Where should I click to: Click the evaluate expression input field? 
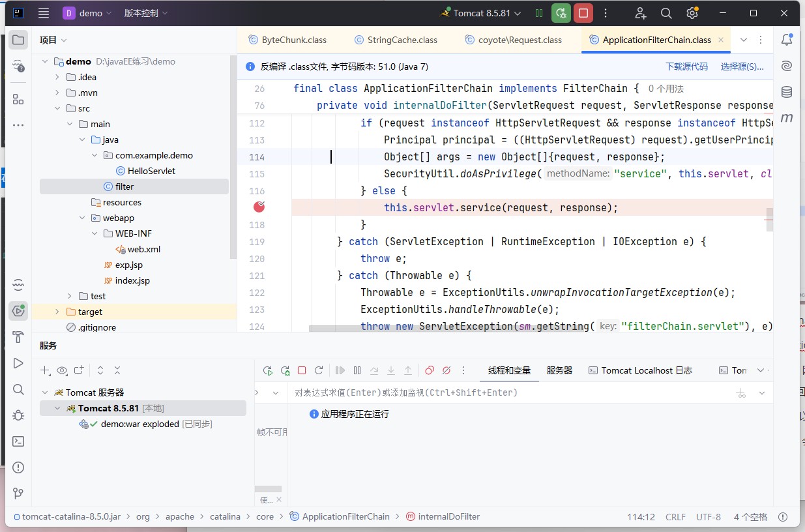[508, 392]
